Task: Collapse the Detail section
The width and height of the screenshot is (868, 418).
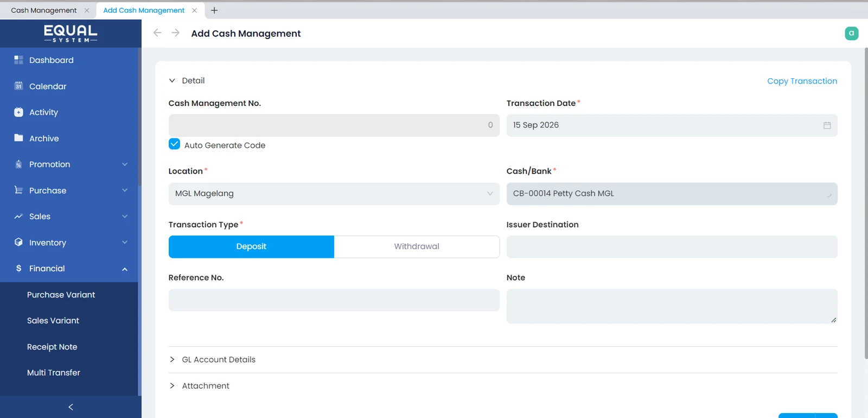Action: (172, 80)
